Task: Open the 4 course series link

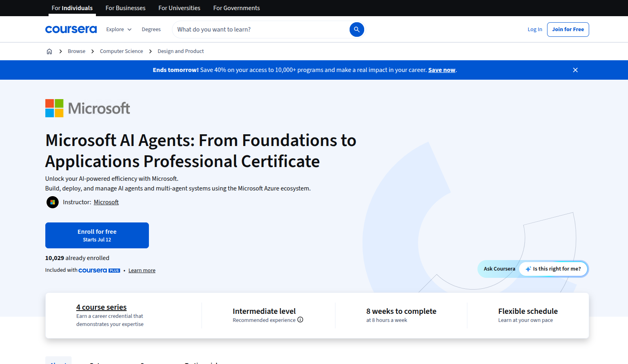Action: (x=102, y=307)
